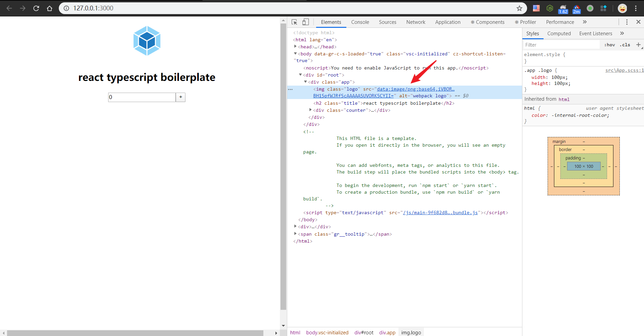This screenshot has height=336, width=644.
Task: Expand the collapsed div after body
Action: tap(295, 226)
